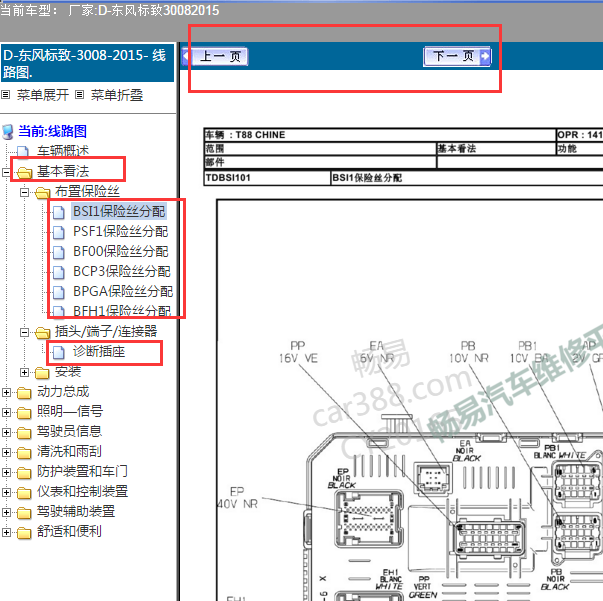The image size is (603, 601).
Task: Click the 插头/端子/连接器 folder icon
Action: coord(42,333)
